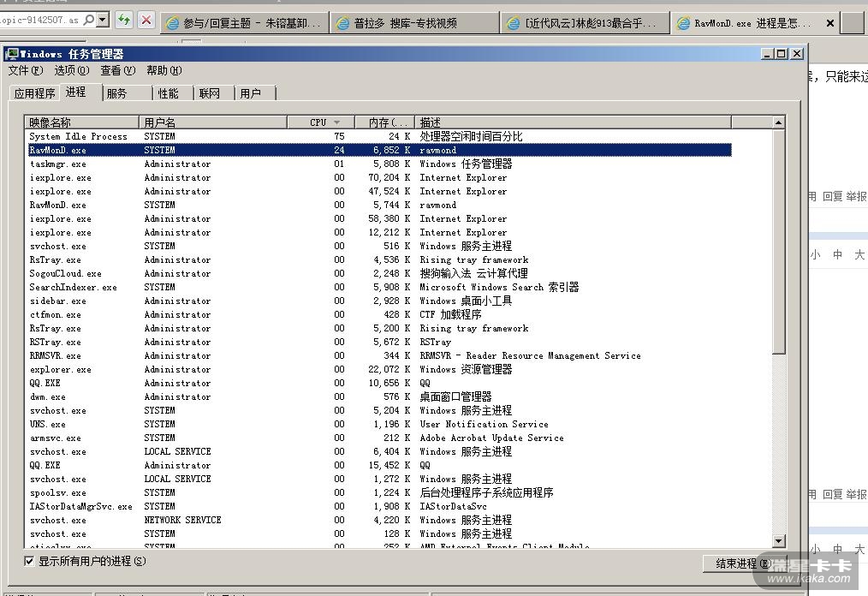Click the process list scroll down arrow

point(778,541)
